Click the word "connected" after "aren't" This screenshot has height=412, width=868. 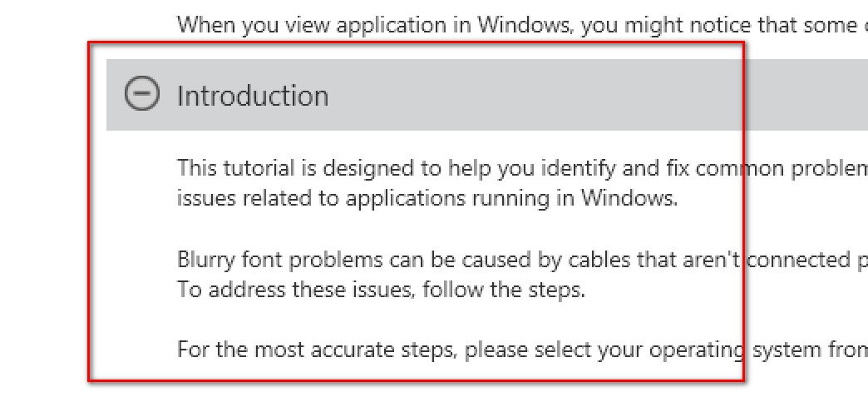click(x=800, y=260)
